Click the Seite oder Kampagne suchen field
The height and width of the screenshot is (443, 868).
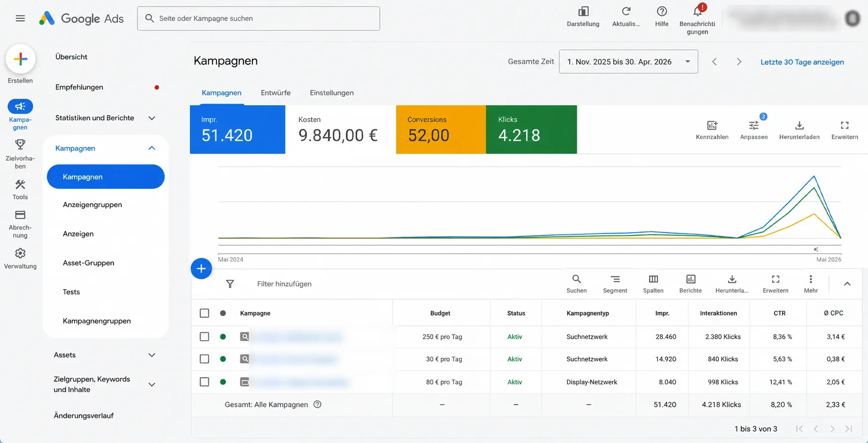click(259, 18)
